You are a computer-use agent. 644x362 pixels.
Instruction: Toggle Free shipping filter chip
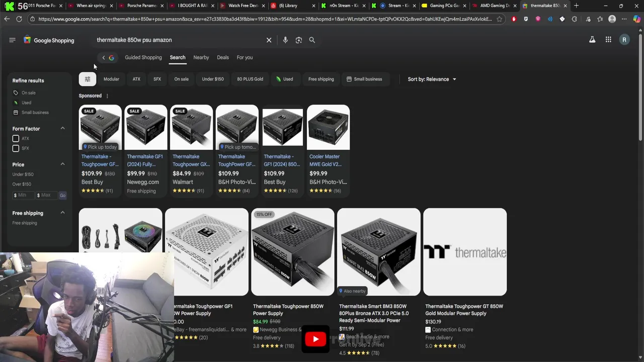(x=321, y=79)
